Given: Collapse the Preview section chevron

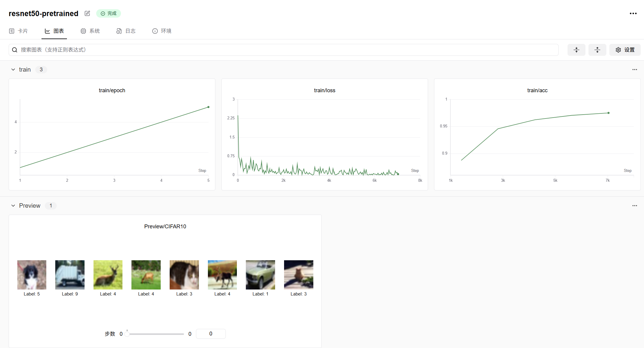Looking at the screenshot, I should pos(13,206).
